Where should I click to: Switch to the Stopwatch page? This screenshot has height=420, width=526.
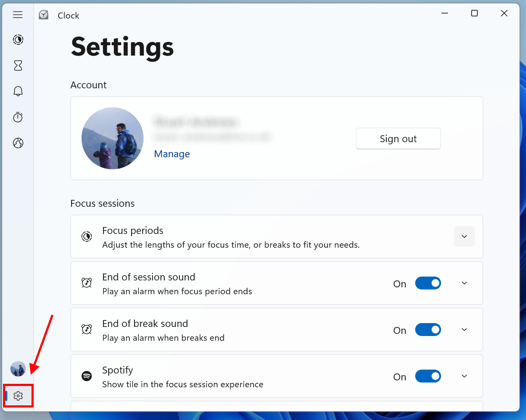pyautogui.click(x=18, y=117)
